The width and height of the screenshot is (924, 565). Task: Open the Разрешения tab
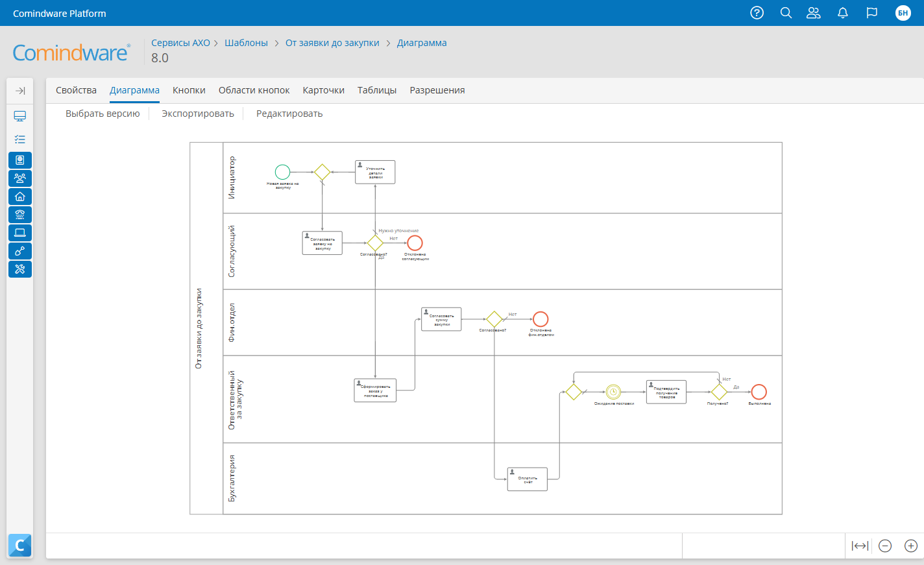(x=437, y=90)
